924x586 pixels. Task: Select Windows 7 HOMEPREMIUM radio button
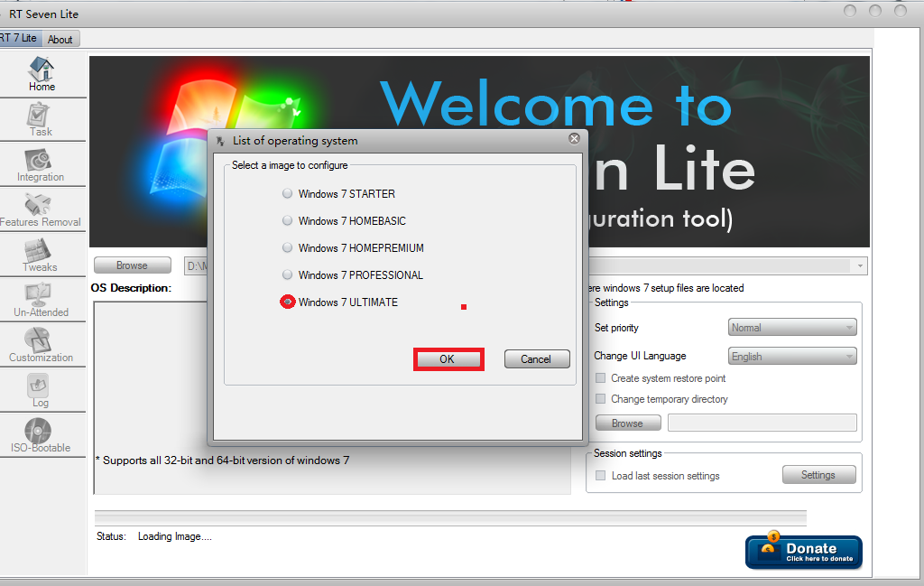click(x=287, y=247)
